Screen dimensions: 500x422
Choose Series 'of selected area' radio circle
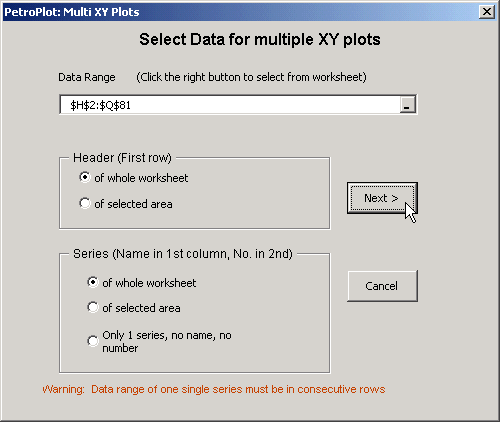(93, 307)
